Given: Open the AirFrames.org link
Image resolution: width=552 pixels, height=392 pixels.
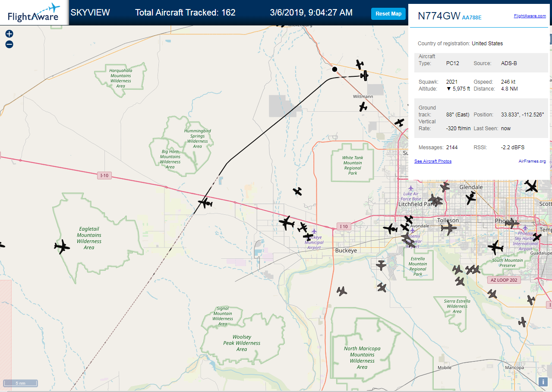Looking at the screenshot, I should point(532,161).
